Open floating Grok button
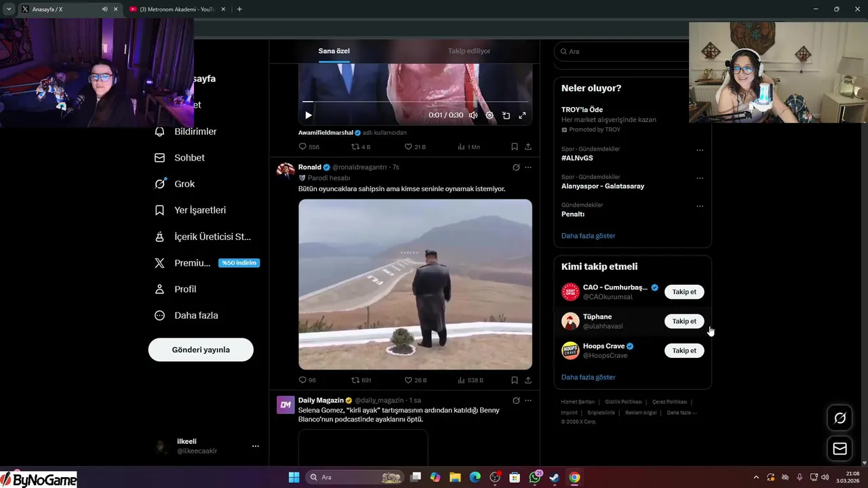Viewport: 868px width, 488px height. point(840,418)
